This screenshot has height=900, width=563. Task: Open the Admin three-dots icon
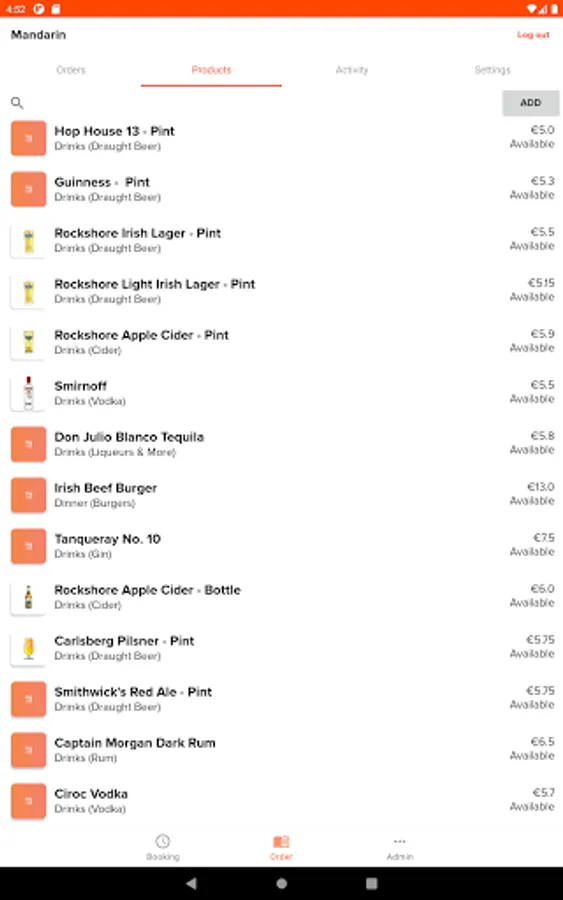[x=399, y=841]
